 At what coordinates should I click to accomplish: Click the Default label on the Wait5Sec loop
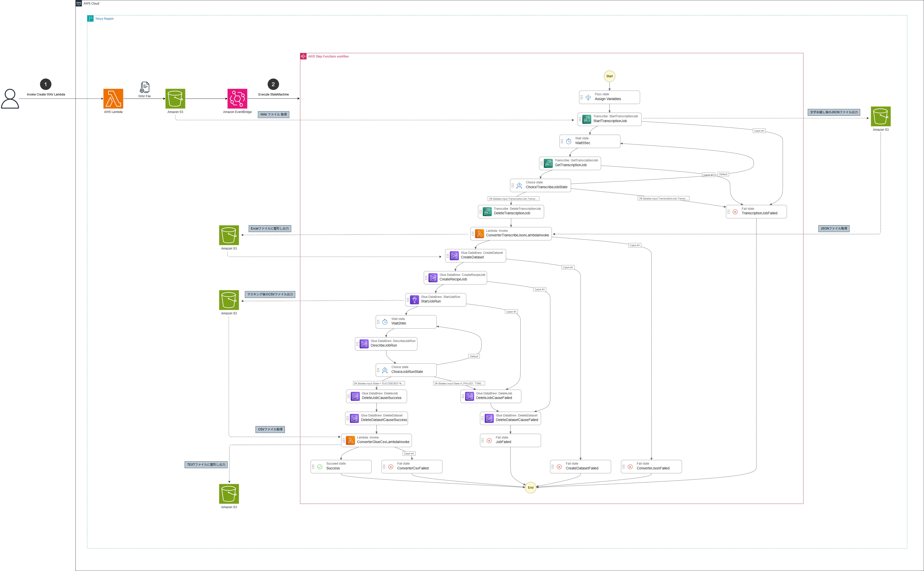point(723,174)
